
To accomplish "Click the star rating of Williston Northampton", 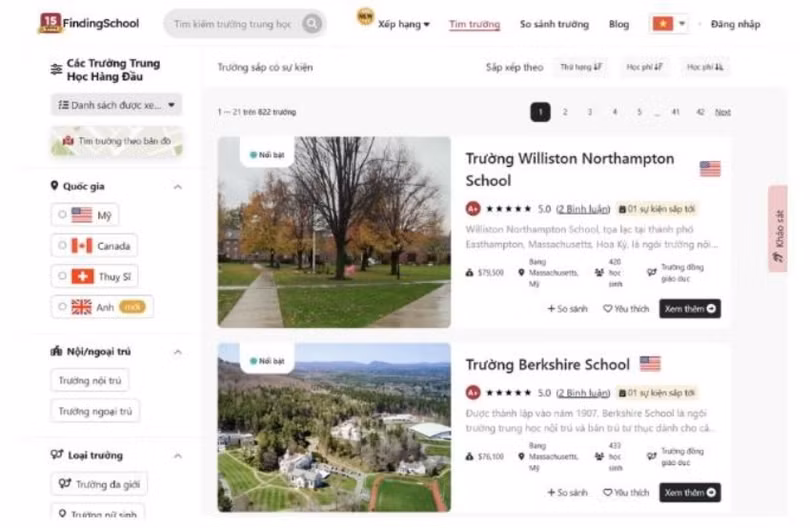I will [508, 209].
